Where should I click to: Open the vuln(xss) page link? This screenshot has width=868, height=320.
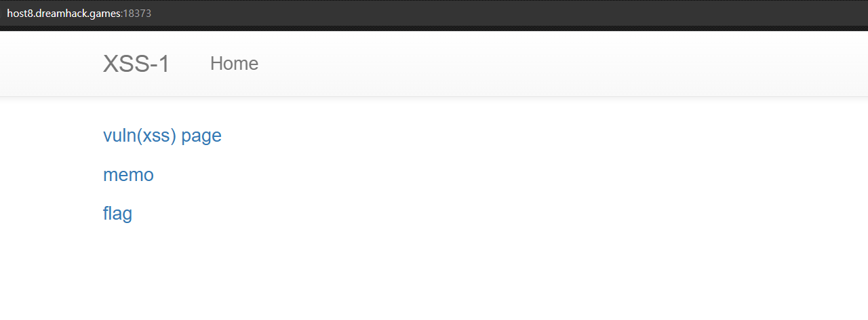pyautogui.click(x=162, y=136)
